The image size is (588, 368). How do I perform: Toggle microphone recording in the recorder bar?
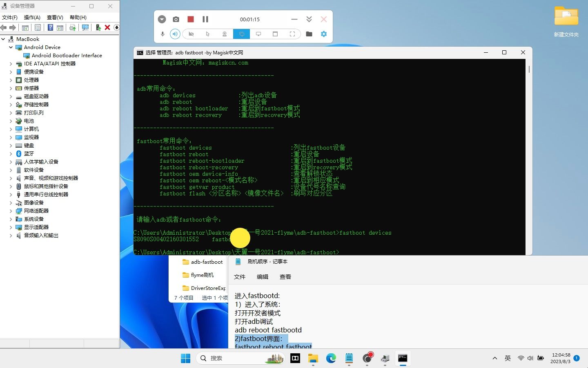163,34
